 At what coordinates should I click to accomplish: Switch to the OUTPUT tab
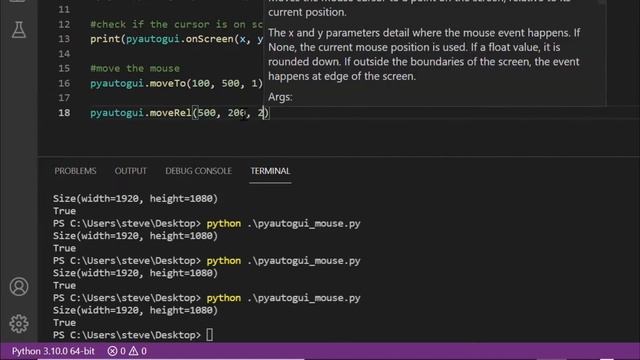point(130,171)
